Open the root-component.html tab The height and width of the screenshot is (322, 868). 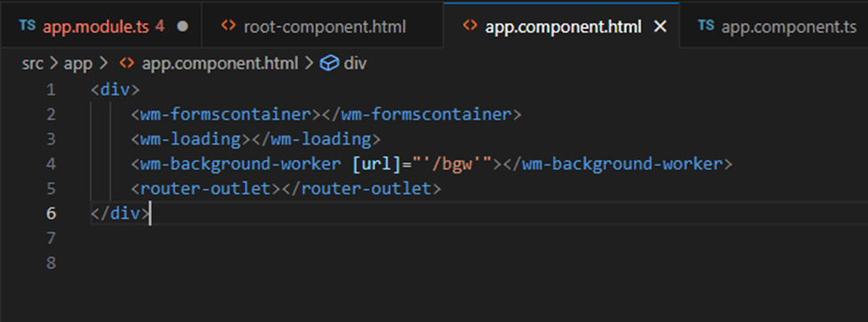point(324,26)
